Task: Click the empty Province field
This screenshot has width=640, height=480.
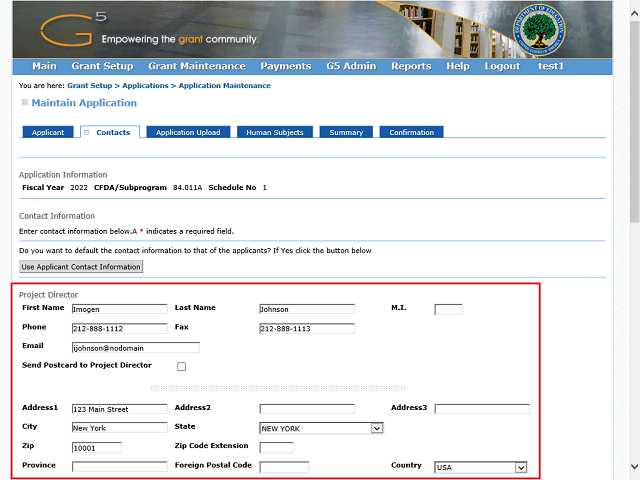Action: click(120, 467)
